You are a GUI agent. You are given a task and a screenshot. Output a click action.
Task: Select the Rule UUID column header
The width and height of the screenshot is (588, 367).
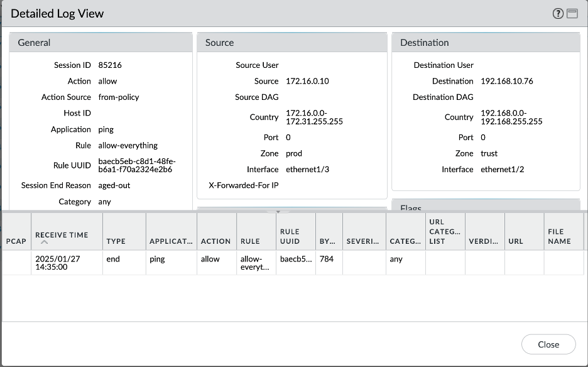(x=296, y=231)
